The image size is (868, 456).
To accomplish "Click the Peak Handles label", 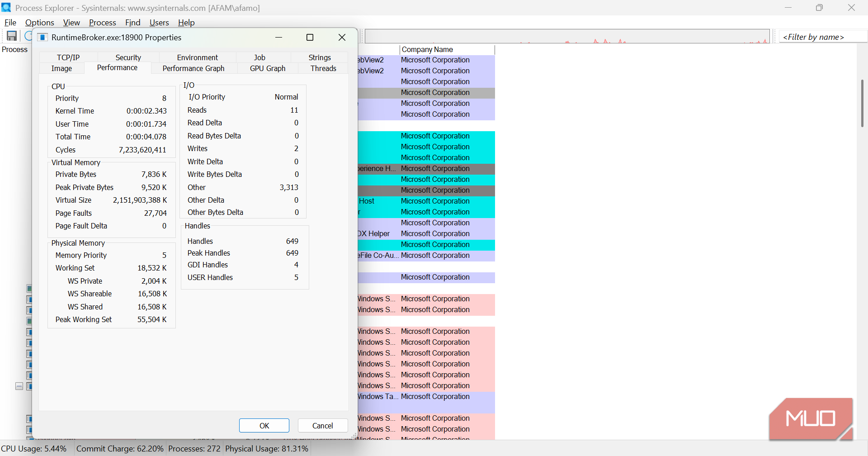I will [x=209, y=253].
